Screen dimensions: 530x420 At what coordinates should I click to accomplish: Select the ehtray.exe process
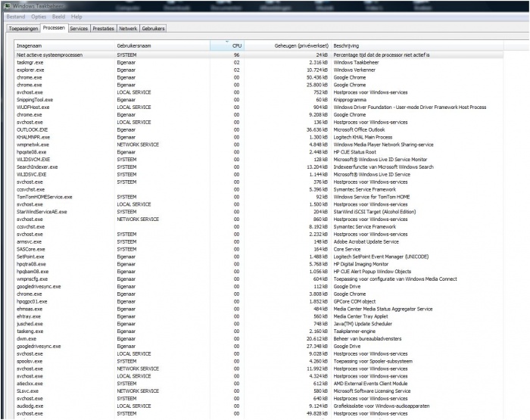(x=259, y=316)
